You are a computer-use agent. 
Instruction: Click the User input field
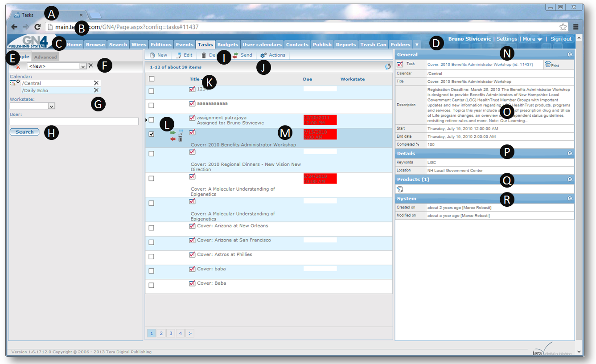coord(74,121)
